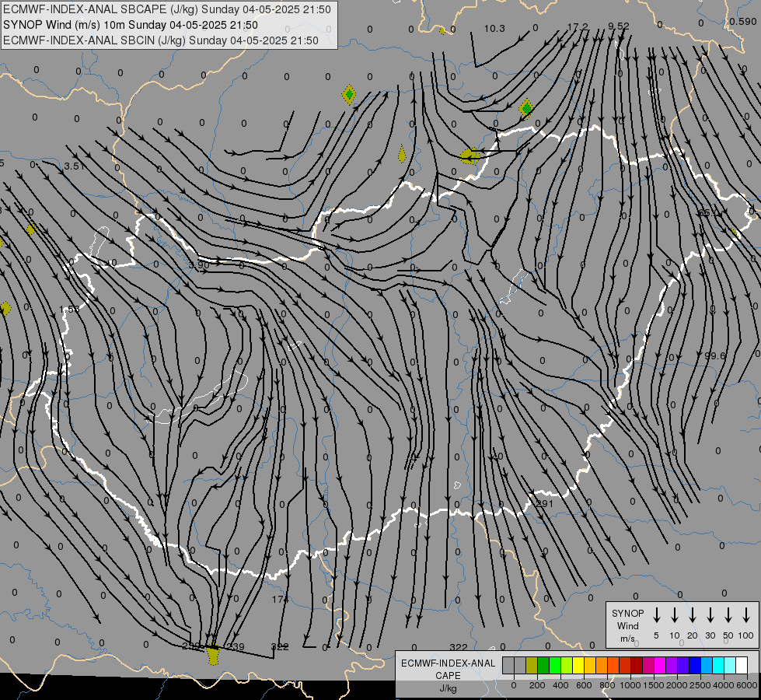Select the pure yellow CAPE legend swatch
The image size is (761, 700).
tap(578, 666)
